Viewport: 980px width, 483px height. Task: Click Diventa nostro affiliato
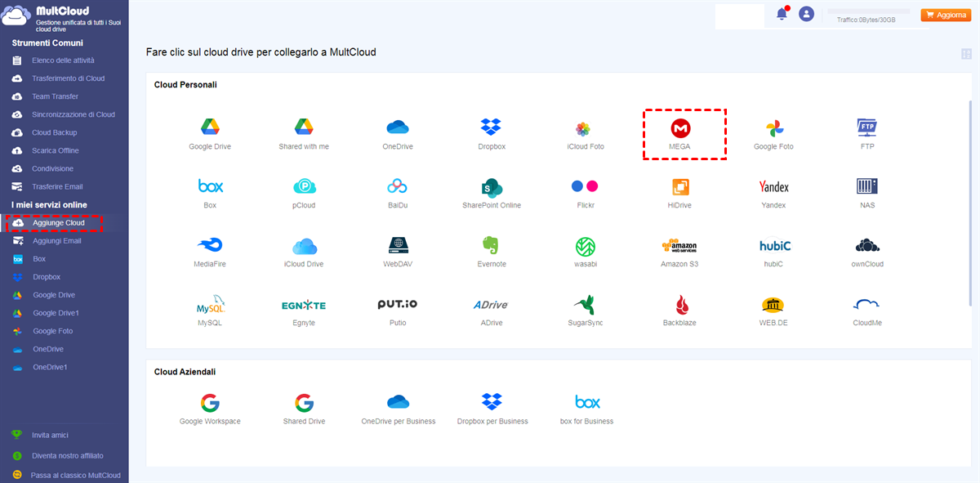[x=68, y=455]
